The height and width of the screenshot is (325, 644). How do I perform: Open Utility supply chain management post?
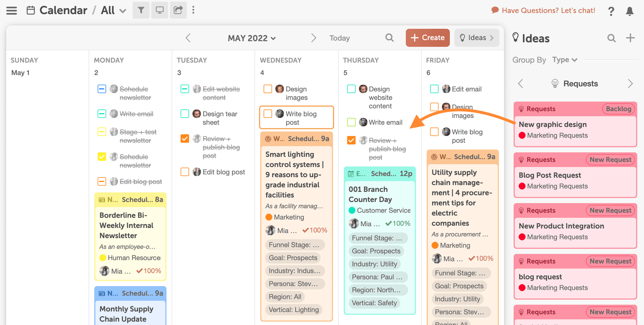[462, 198]
